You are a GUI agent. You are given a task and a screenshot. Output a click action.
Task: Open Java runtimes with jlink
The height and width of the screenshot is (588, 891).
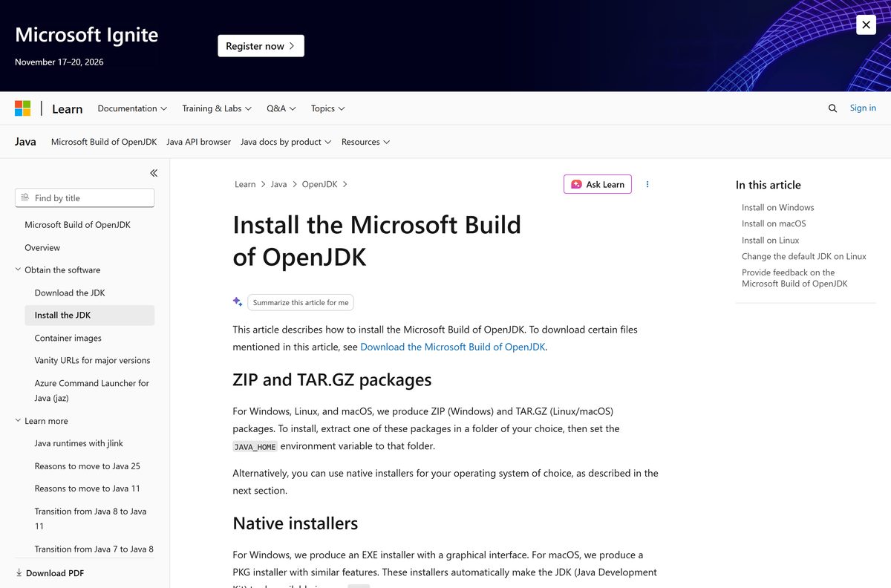coord(79,443)
